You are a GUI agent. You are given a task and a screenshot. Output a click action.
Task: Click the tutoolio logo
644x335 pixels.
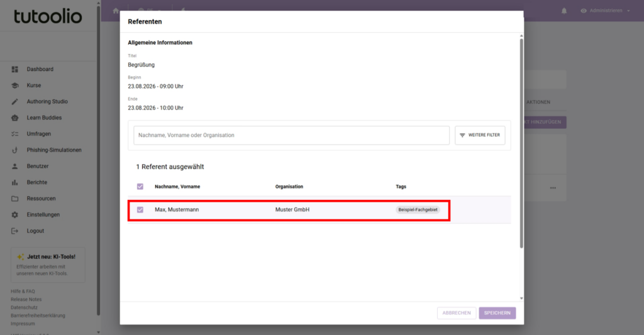point(48,16)
